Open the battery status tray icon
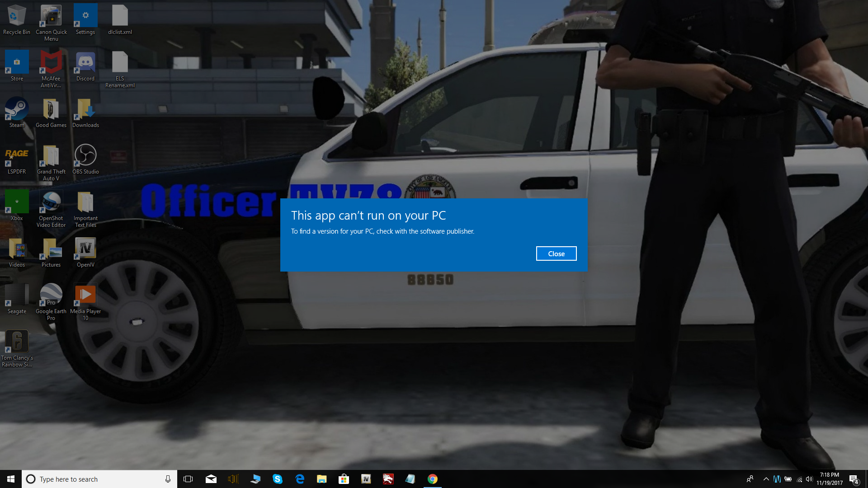 [x=788, y=479]
